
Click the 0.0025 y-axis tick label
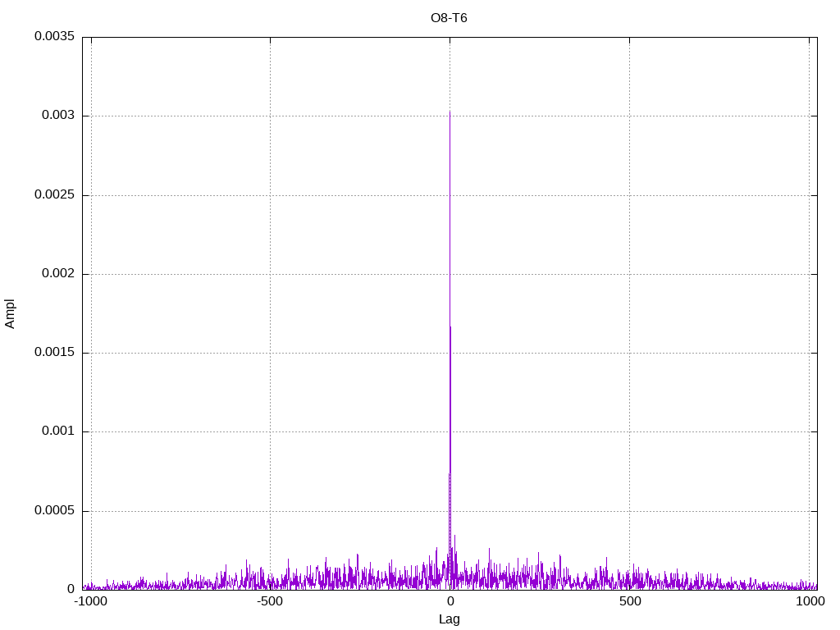tap(55, 195)
